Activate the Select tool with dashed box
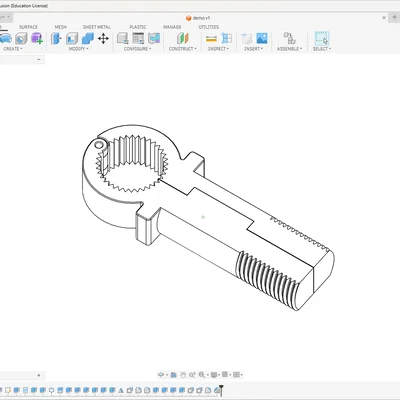Screen dimensions: 400x400 [322, 39]
